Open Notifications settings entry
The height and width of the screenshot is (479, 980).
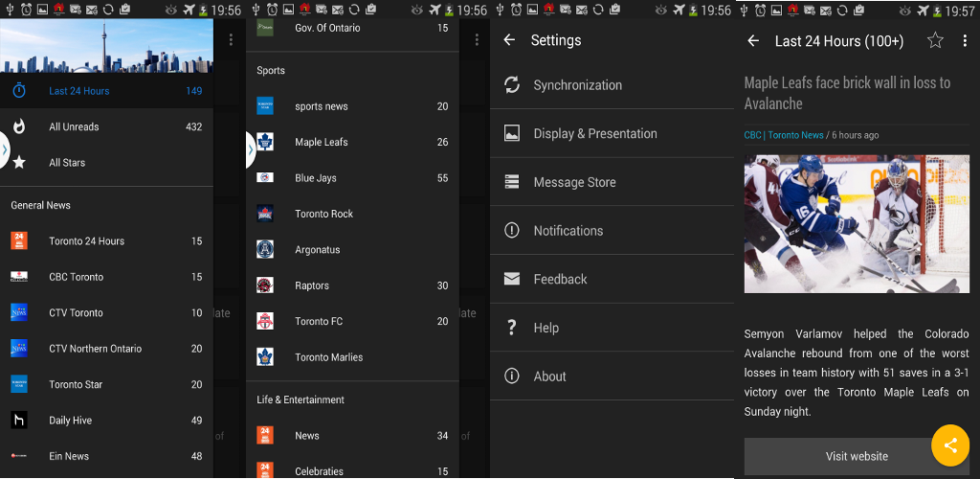612,231
